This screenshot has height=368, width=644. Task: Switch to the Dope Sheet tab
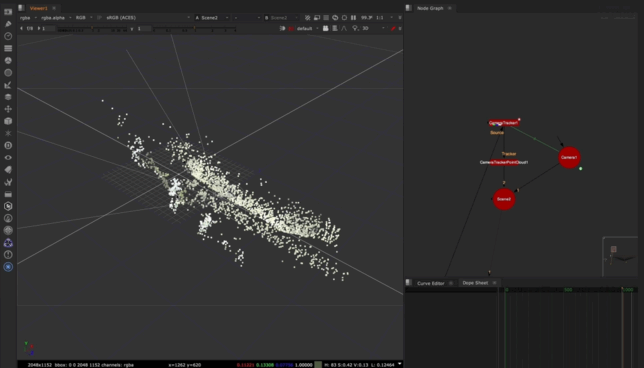[x=475, y=283]
